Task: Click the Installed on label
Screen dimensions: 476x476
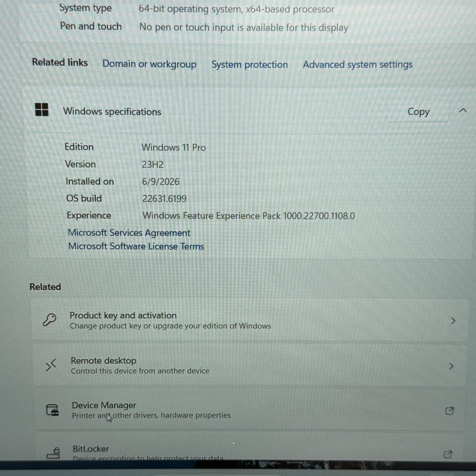Action: pos(89,181)
